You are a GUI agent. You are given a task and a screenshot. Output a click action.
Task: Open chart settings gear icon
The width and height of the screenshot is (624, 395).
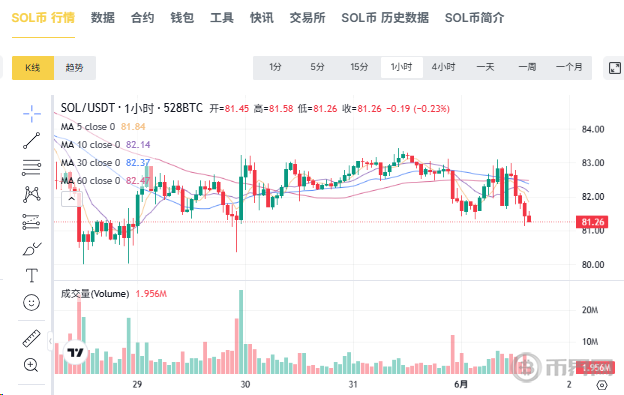(602, 385)
